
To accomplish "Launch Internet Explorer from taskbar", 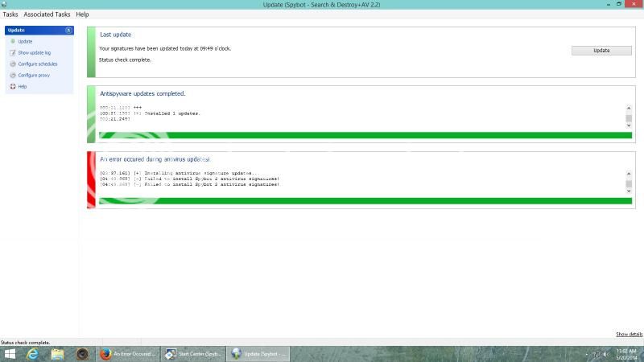I will tap(33, 354).
